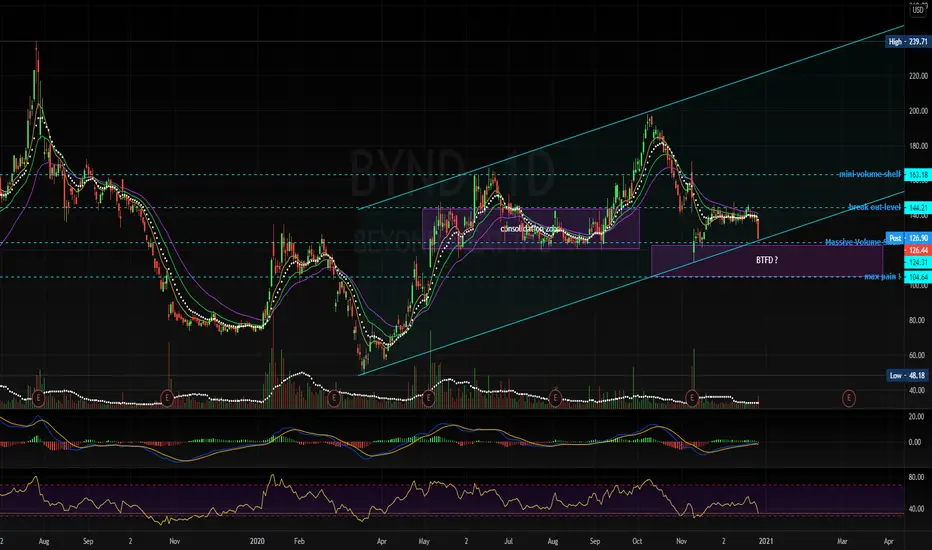Screen dimensions: 932x550
Task: Click the 60.00 price scale value
Action: coord(918,356)
